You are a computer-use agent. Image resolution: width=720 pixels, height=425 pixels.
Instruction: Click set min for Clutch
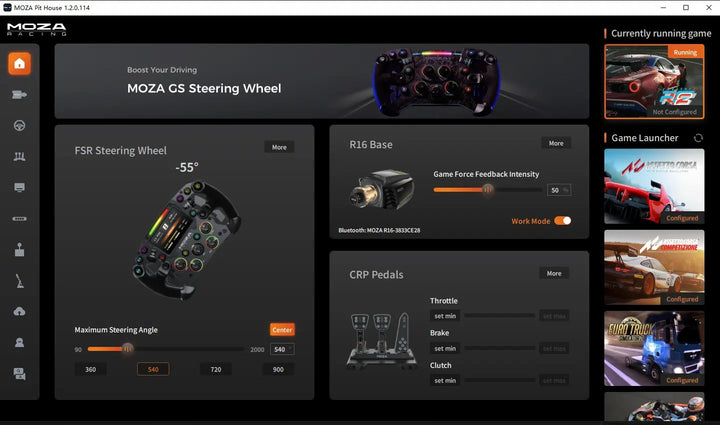click(445, 380)
